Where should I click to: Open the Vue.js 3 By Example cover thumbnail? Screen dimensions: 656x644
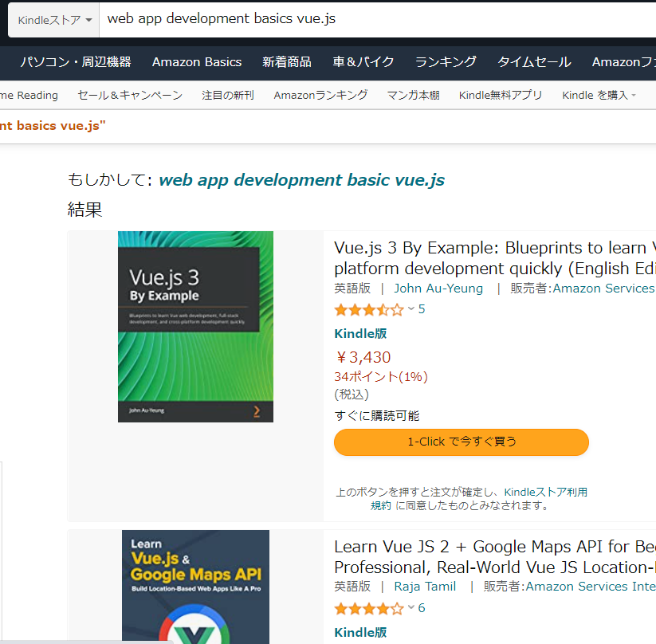195,327
